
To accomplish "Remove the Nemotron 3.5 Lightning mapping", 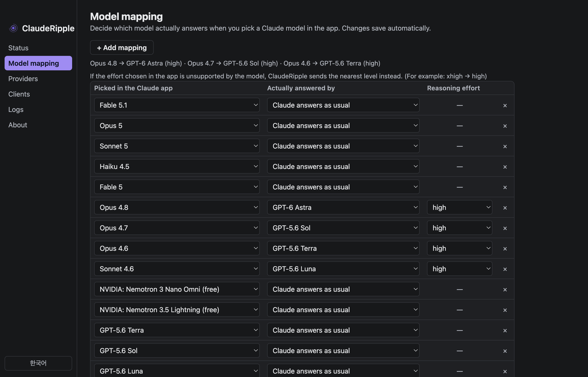I will pos(505,310).
